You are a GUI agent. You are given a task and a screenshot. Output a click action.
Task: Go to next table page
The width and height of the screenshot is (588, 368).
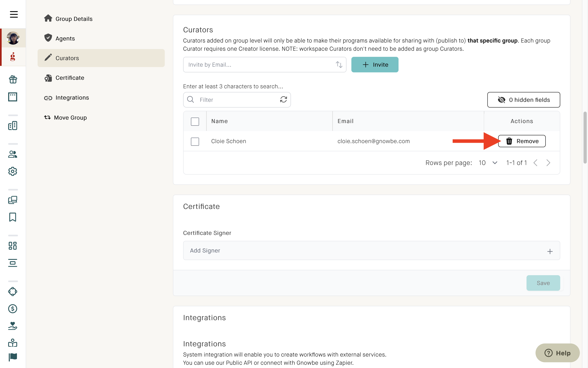pos(548,163)
